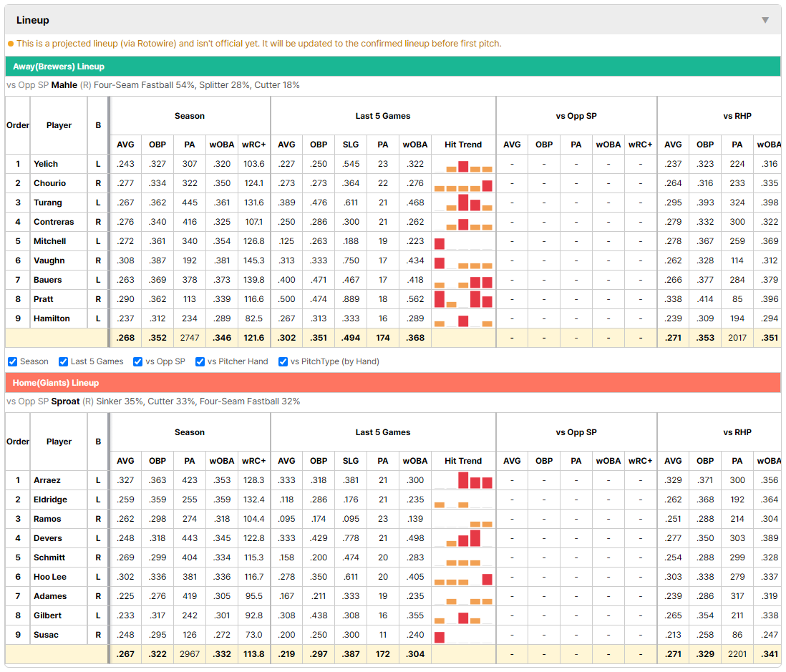Disable the vs Pitcher Hand checkbox
The image size is (786, 672).
[200, 361]
